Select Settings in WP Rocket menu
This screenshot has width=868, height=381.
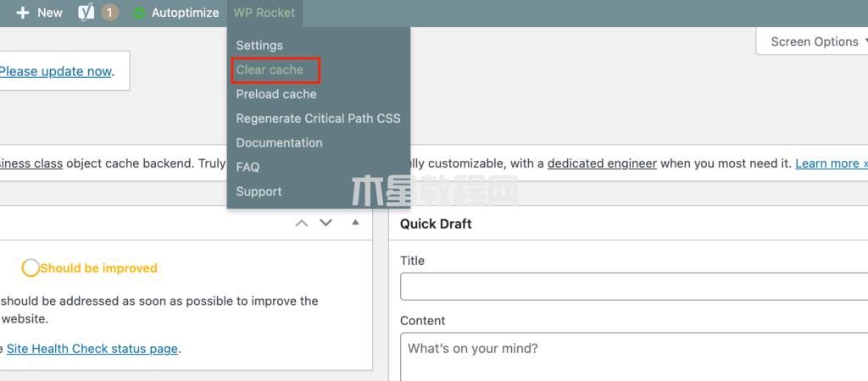tap(259, 46)
